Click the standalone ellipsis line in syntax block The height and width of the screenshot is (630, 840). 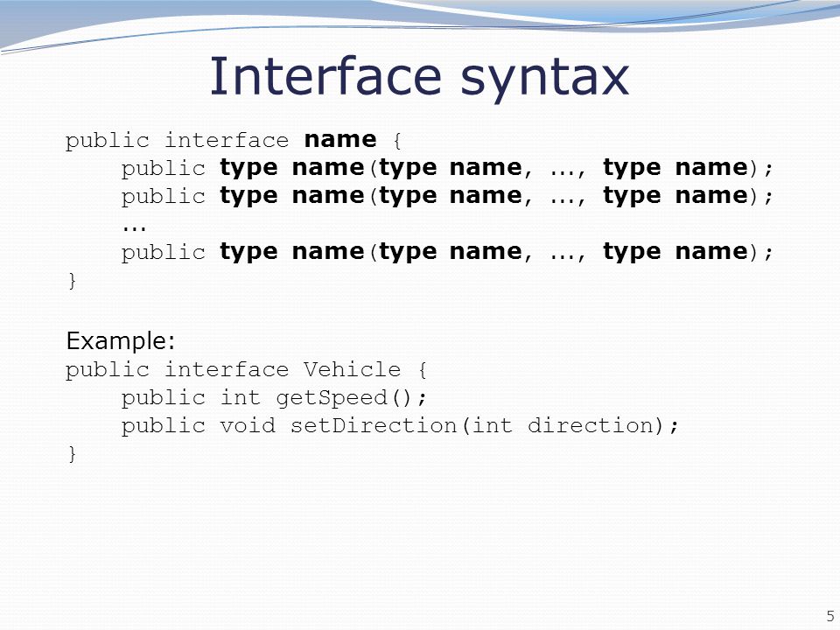pos(134,229)
